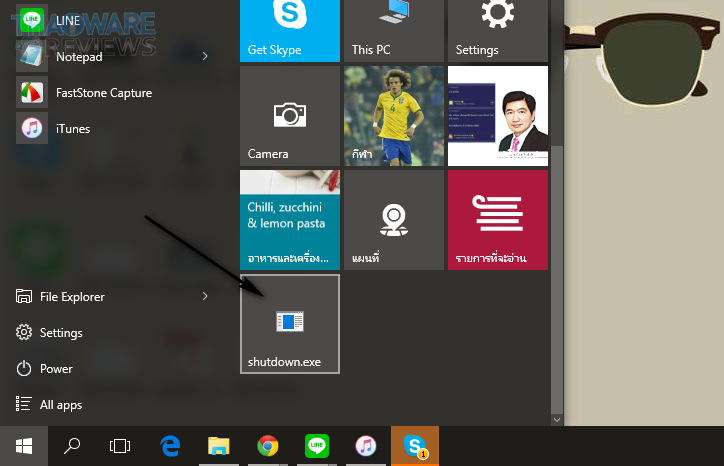
Task: Click the Start menu vertical scrollbar thumb
Action: [x=557, y=279]
